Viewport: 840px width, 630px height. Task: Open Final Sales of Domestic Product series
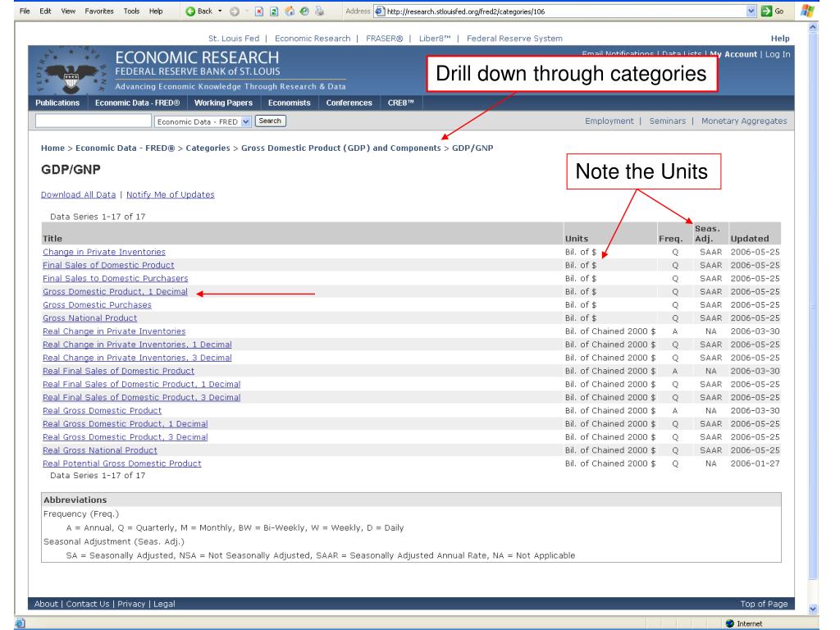click(108, 265)
